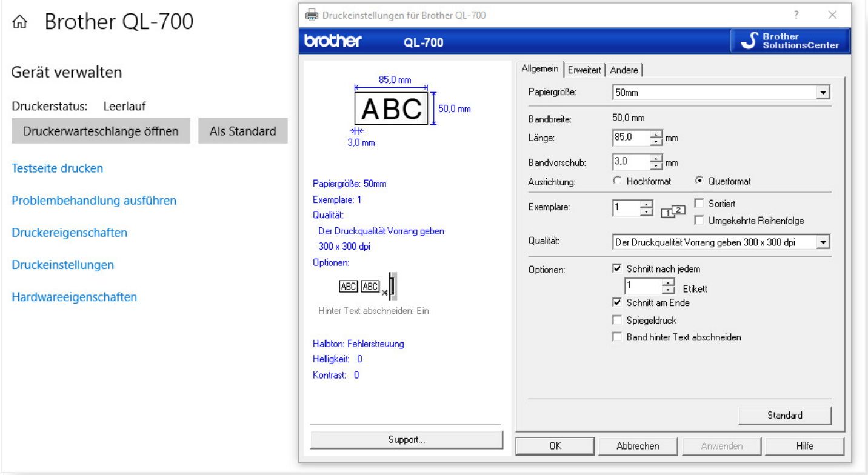Click the OK button
The height and width of the screenshot is (475, 868).
pyautogui.click(x=555, y=446)
